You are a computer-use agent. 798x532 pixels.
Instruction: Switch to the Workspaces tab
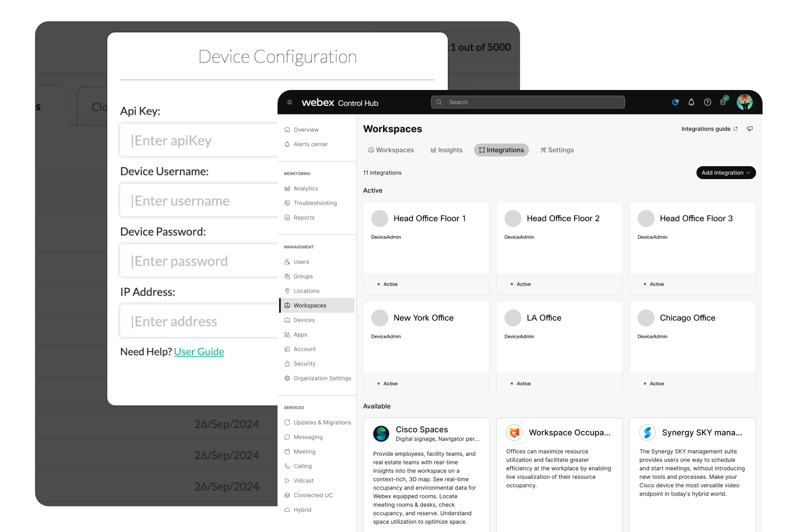pos(391,150)
